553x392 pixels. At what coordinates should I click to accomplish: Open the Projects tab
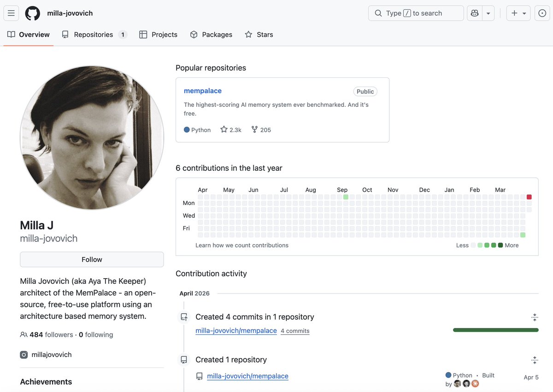tap(159, 35)
